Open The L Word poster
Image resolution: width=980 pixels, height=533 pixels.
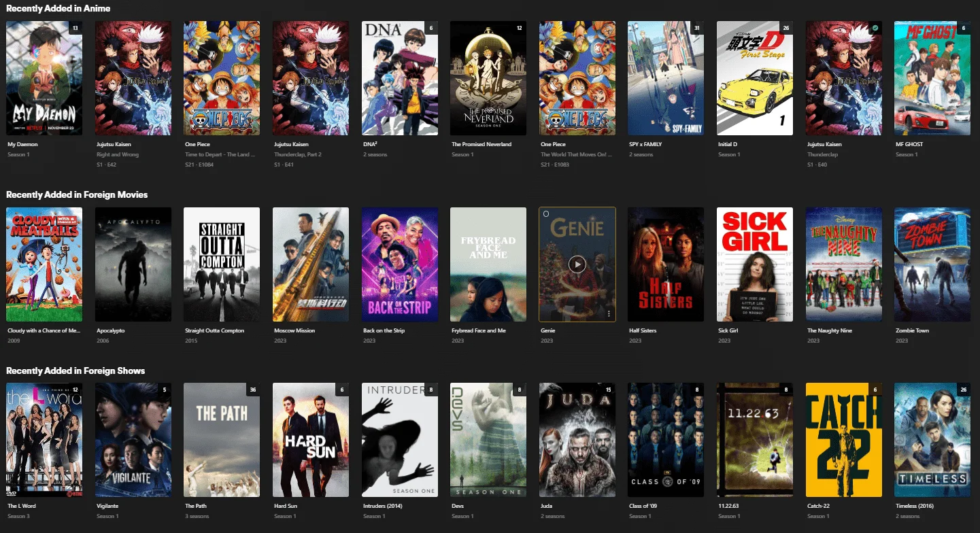44,441
